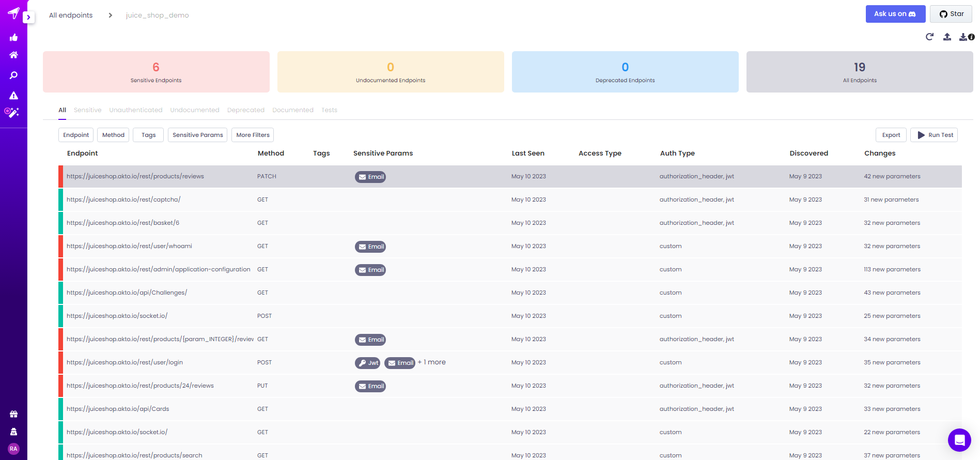Select the pink Sensitive Endpoints card

pyautogui.click(x=156, y=72)
